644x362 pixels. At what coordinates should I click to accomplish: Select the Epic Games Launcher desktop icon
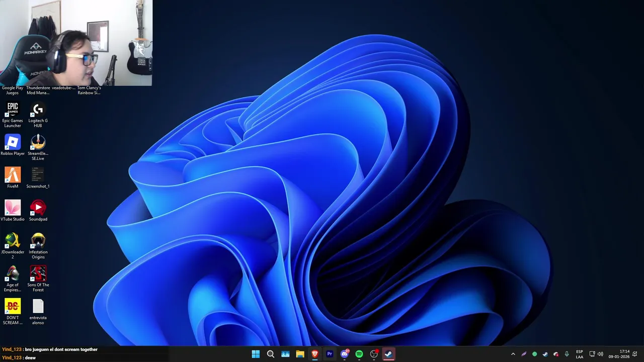(13, 115)
